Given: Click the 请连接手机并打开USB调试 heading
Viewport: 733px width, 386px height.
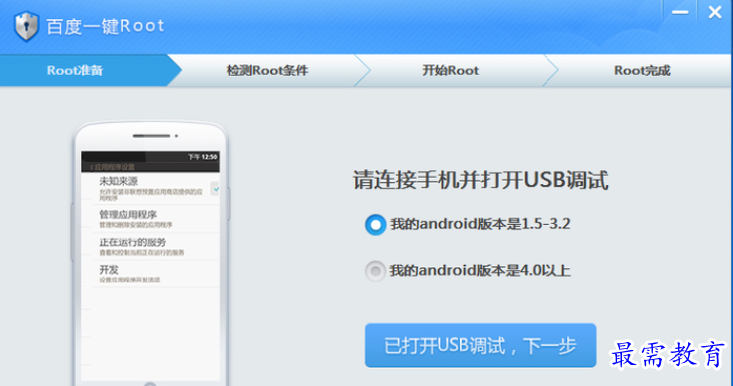Looking at the screenshot, I should (x=481, y=180).
